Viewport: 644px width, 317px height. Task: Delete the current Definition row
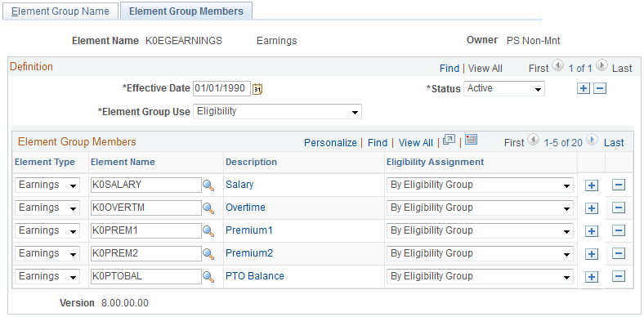click(x=600, y=88)
